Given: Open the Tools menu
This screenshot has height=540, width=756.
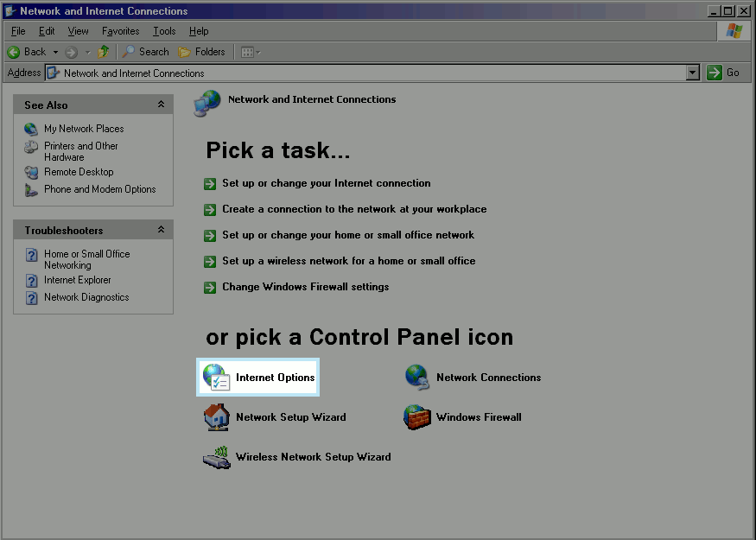Looking at the screenshot, I should coord(164,31).
